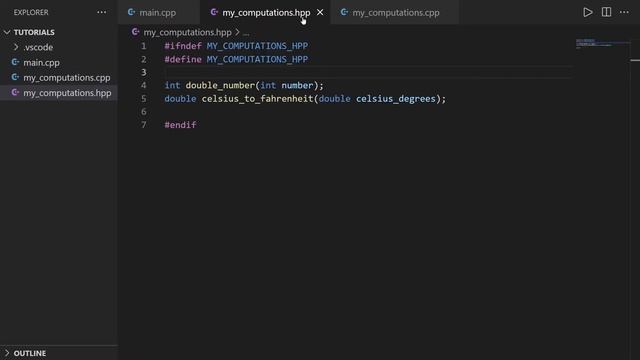The height and width of the screenshot is (360, 640).
Task: Click line number 7 in the gutter
Action: (144, 125)
